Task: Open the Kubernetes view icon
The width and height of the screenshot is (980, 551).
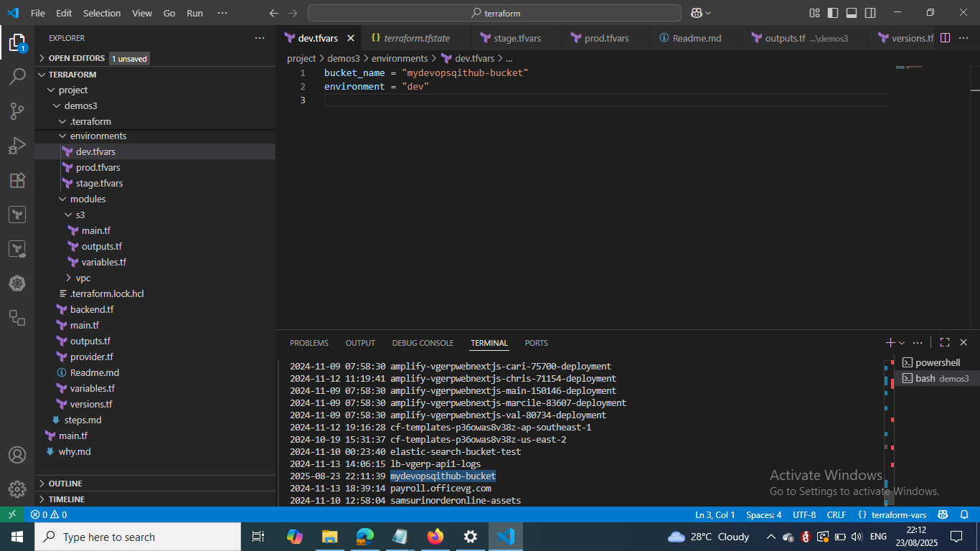Action: (x=17, y=283)
